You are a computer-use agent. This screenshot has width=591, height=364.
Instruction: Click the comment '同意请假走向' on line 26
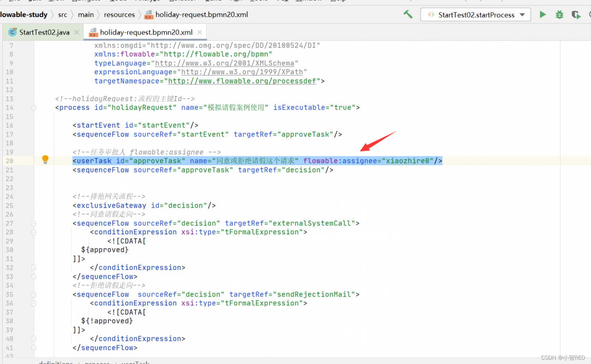[109, 214]
